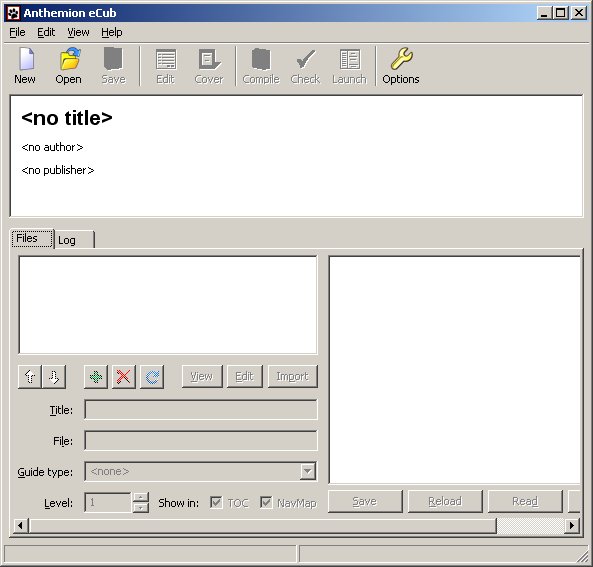Screen dimensions: 593x567
Task: Click the '<no author>' text
Action: click(x=52, y=147)
